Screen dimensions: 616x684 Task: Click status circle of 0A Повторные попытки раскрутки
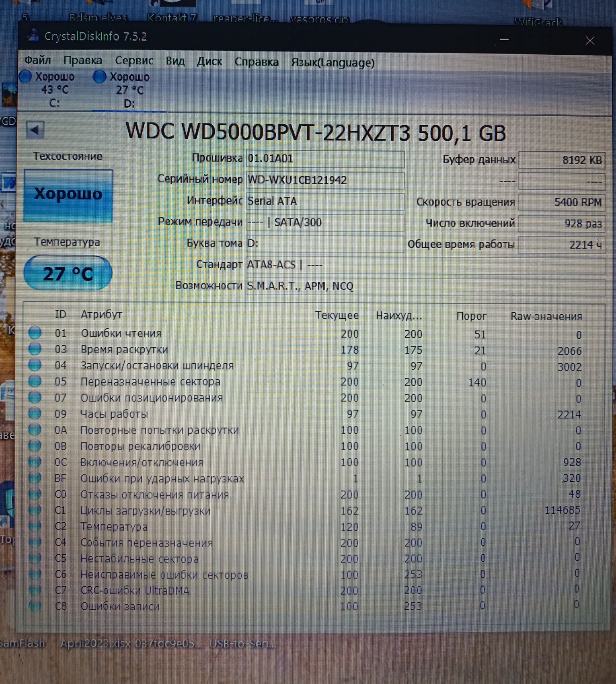tap(35, 430)
